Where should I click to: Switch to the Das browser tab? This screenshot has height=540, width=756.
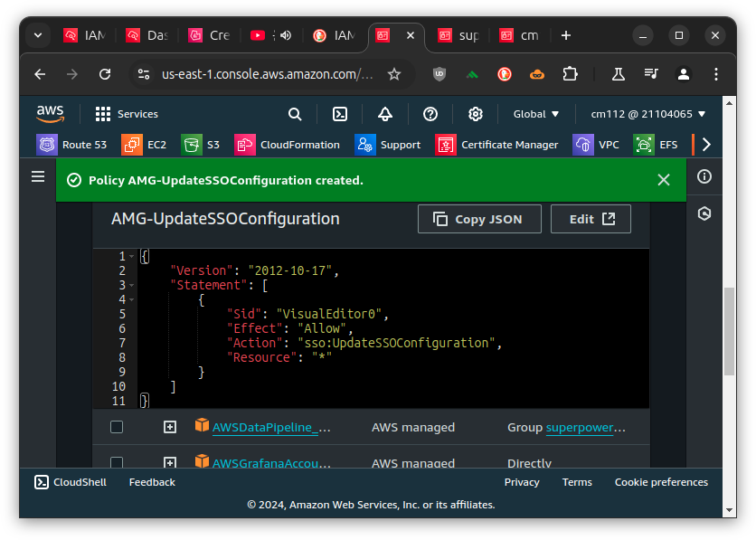(x=147, y=35)
